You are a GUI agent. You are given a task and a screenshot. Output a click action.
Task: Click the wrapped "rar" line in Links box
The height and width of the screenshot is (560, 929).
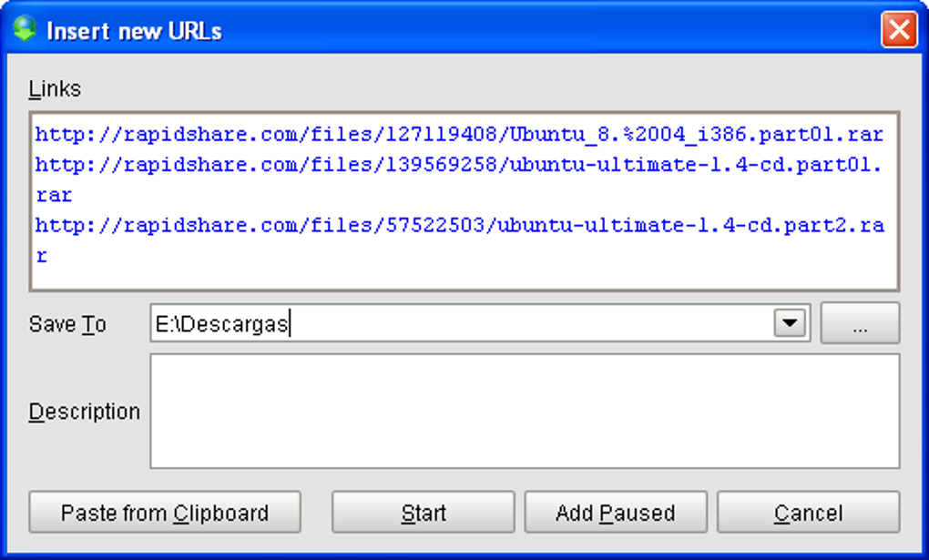tap(54, 196)
